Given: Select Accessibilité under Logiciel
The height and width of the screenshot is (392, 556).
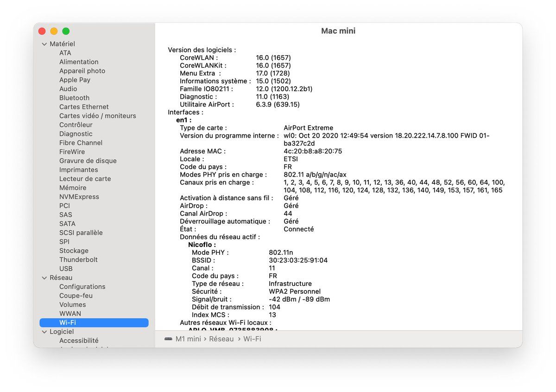Looking at the screenshot, I should pyautogui.click(x=79, y=341).
